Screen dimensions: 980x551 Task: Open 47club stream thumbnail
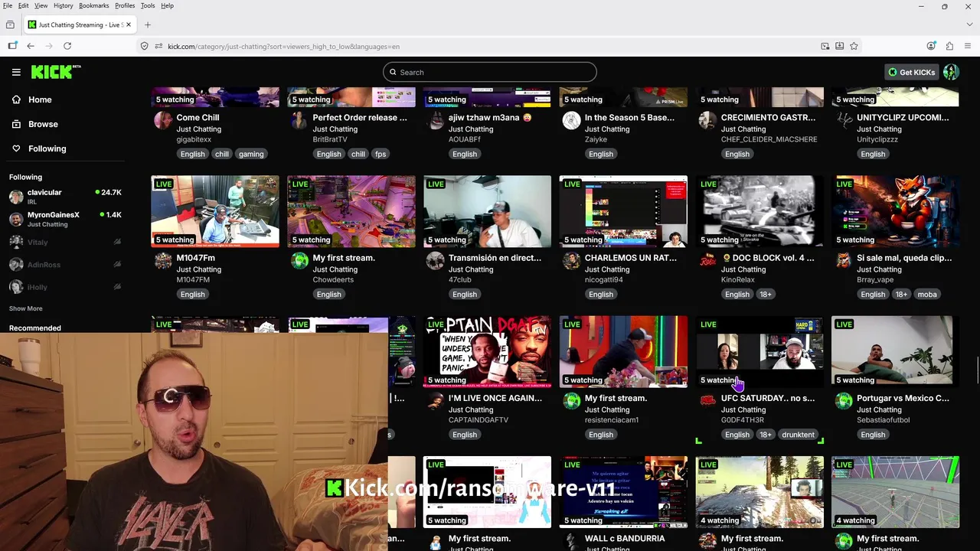(487, 211)
